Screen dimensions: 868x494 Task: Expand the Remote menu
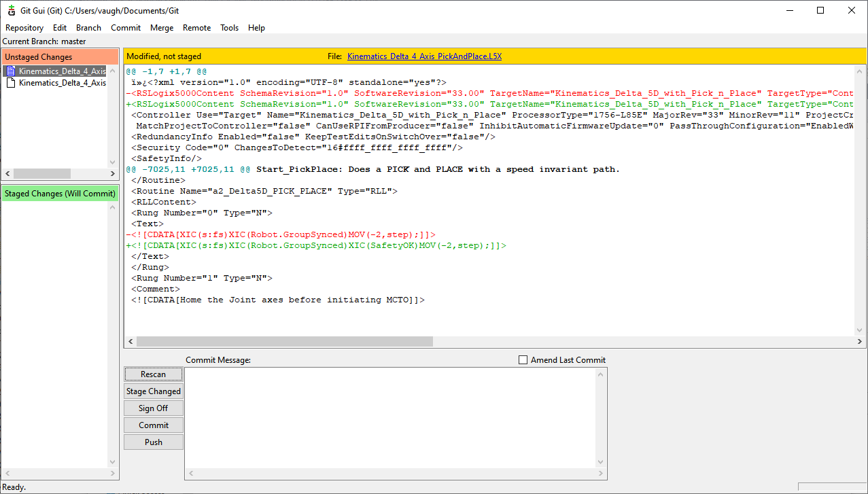click(x=196, y=28)
